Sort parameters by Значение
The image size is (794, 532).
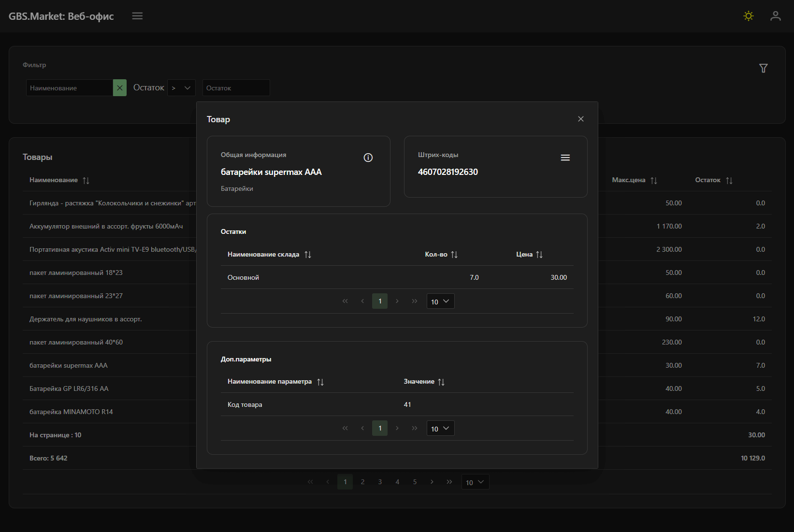point(441,382)
